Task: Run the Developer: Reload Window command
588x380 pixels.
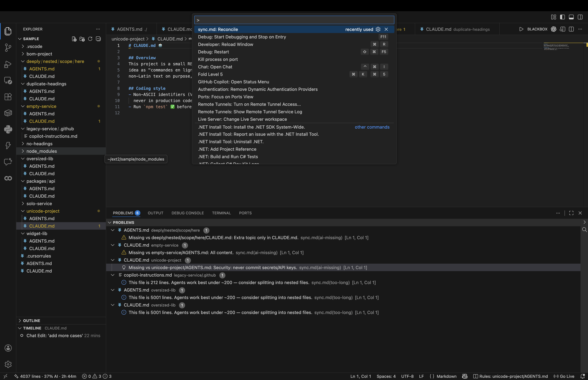Action: [294, 44]
